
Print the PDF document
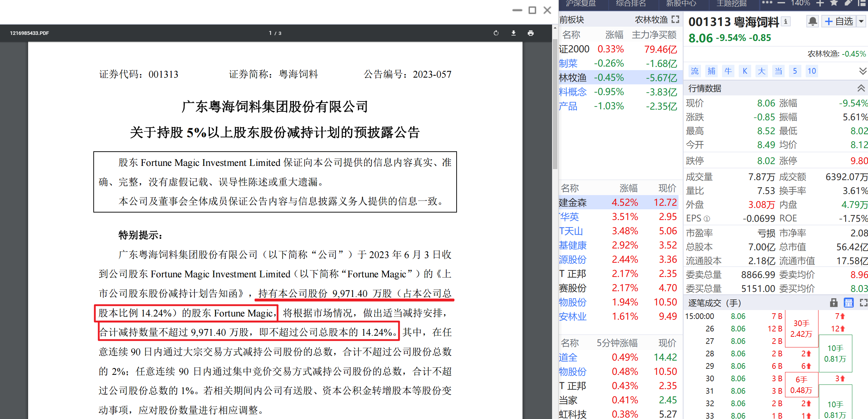point(531,33)
